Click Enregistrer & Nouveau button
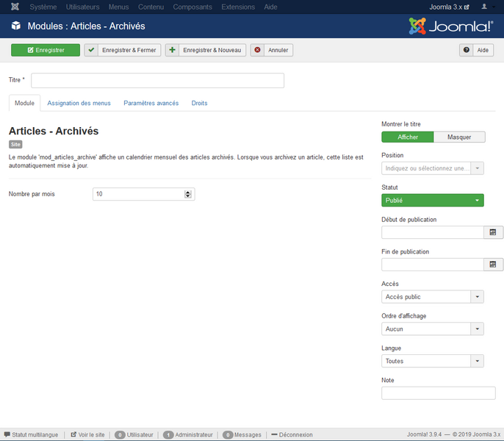The width and height of the screenshot is (504, 441). (x=206, y=50)
